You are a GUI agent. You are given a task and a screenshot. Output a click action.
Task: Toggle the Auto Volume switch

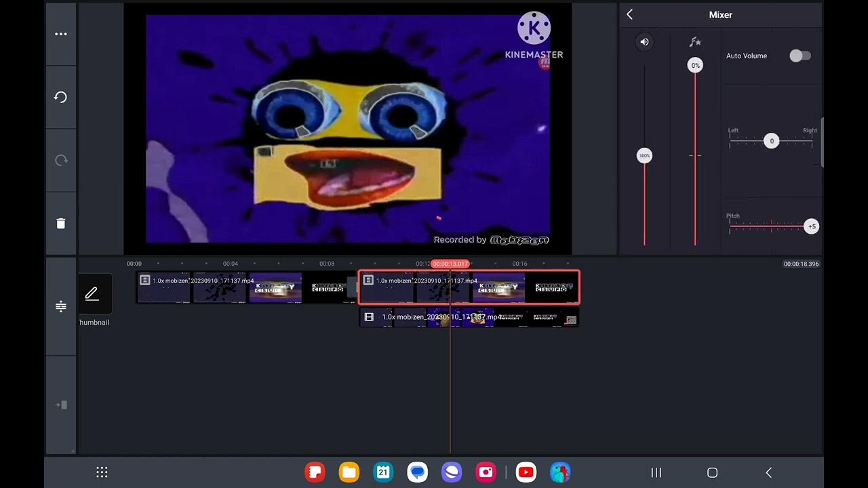pos(800,56)
